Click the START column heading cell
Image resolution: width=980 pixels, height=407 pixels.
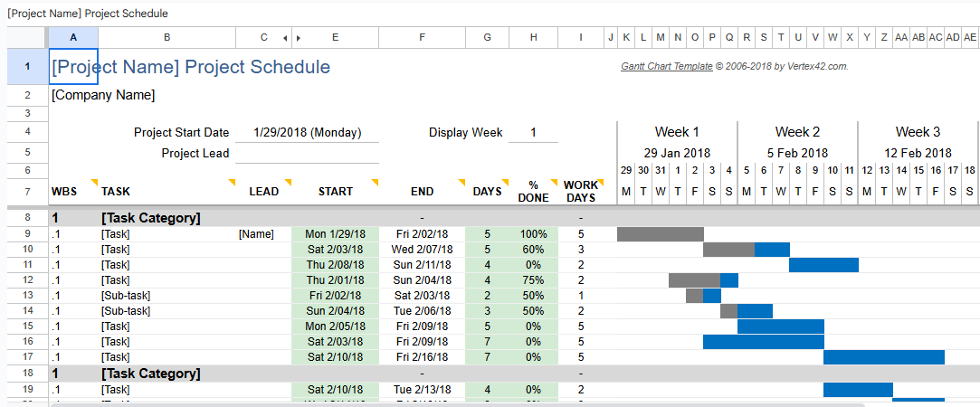point(336,192)
